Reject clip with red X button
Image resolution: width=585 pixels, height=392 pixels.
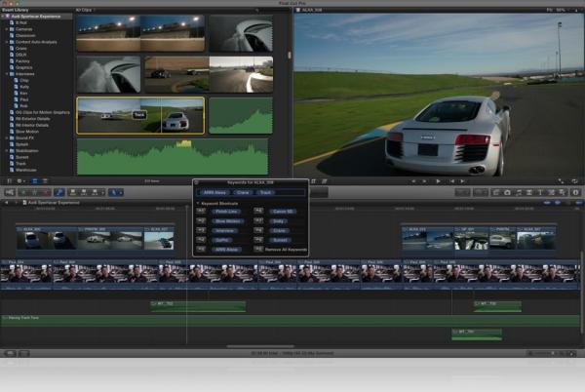tap(46, 192)
